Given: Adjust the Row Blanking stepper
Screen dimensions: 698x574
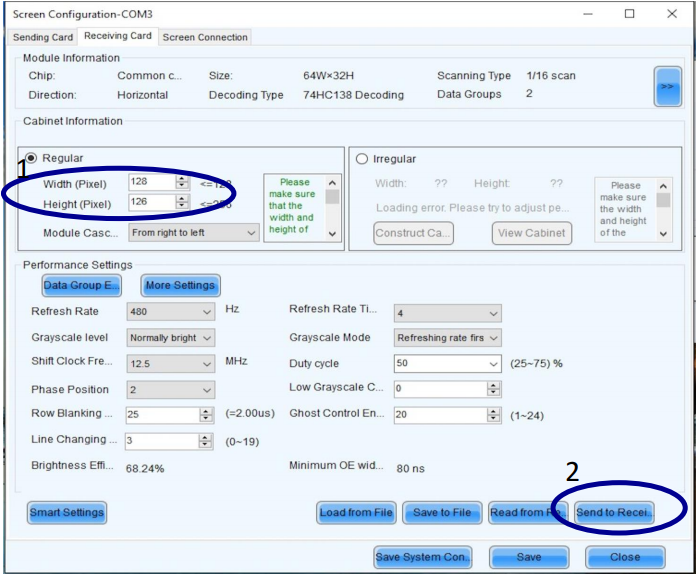Looking at the screenshot, I should click(206, 415).
